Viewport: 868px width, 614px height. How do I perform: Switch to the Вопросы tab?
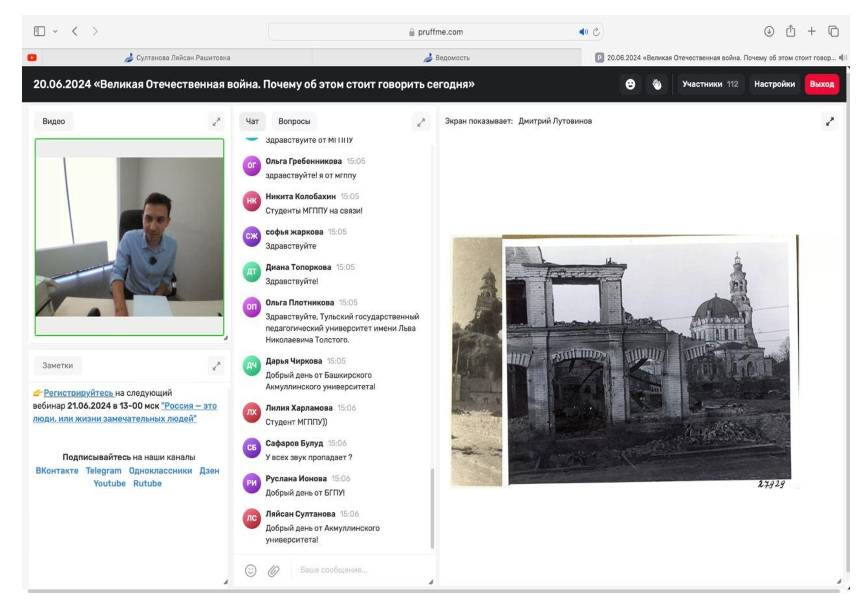[x=294, y=121]
